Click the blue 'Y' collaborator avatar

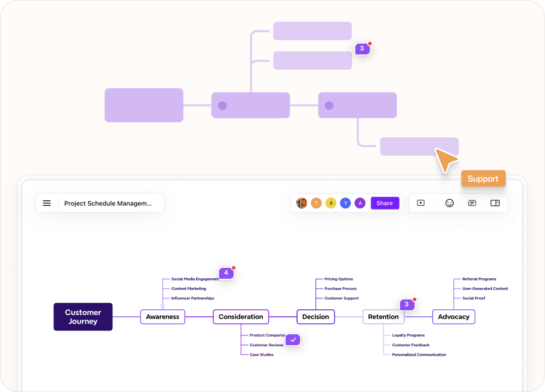345,203
